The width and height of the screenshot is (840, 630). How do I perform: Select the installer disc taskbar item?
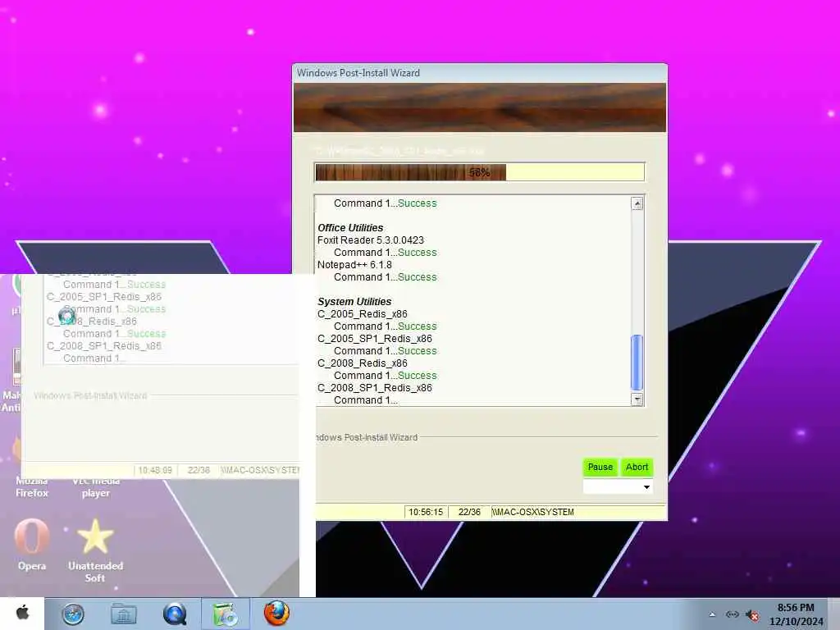(226, 614)
